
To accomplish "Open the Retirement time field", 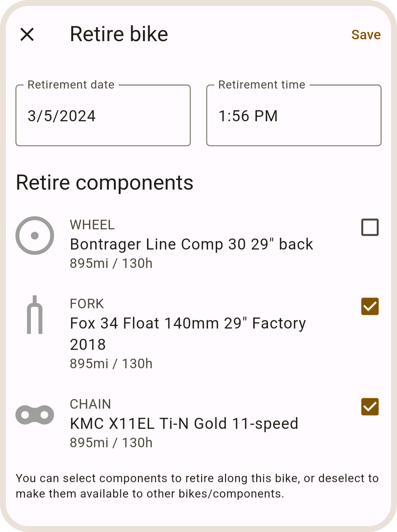I will click(x=294, y=116).
